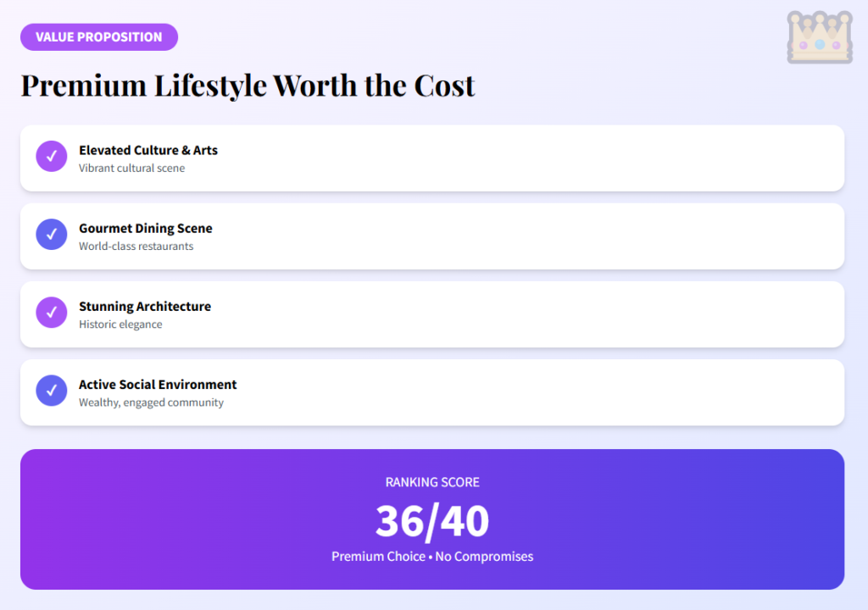Screen dimensions: 868x610
Task: Click the Vibrant cultural scene subtitle
Action: pyautogui.click(x=131, y=169)
